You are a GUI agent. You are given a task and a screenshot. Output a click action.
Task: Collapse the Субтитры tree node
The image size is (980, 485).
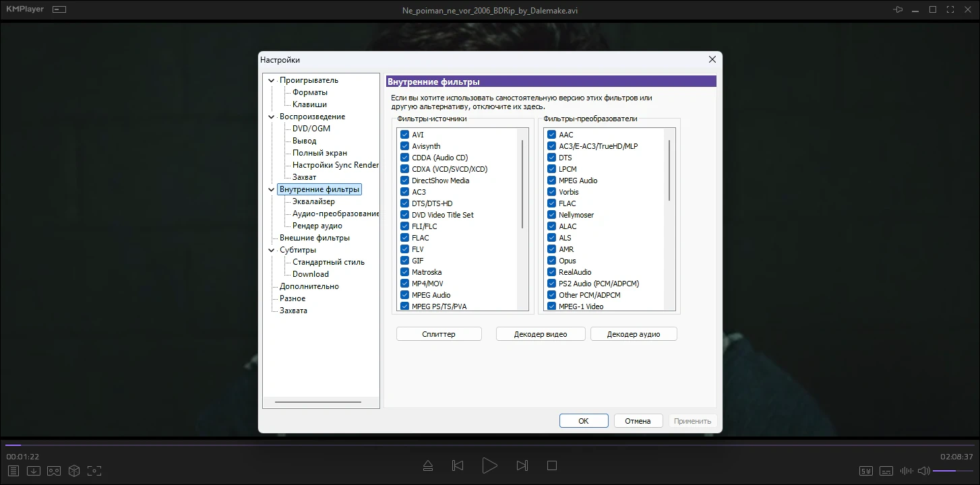click(272, 251)
